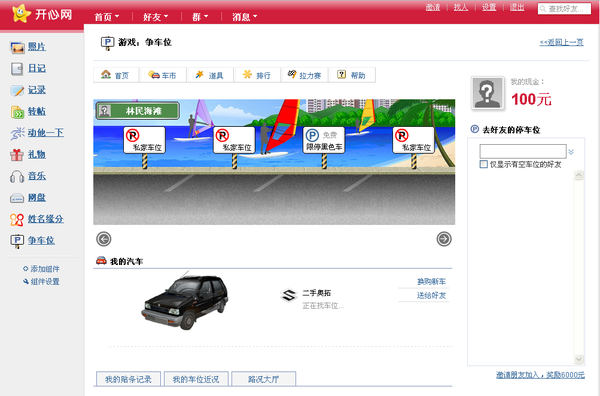The height and width of the screenshot is (396, 600).
Task: Click 邀请朋友加入，奖励6000元 link
Action: click(x=540, y=375)
